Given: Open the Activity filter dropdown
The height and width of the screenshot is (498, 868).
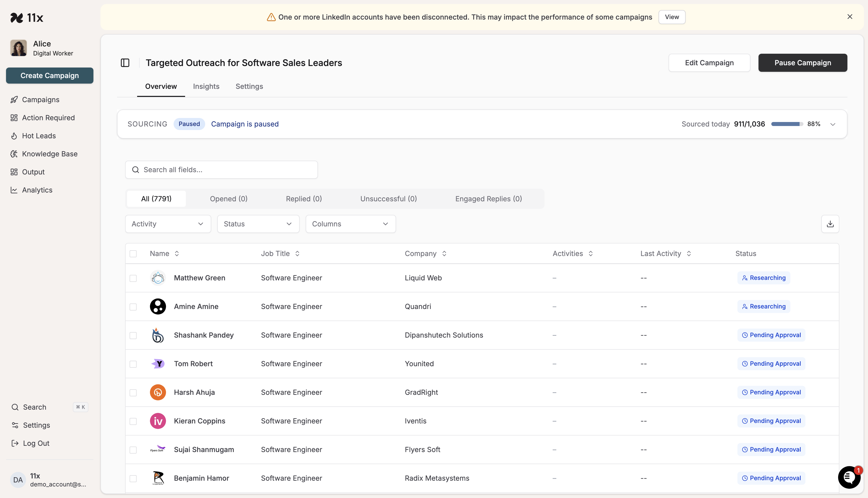Looking at the screenshot, I should tap(168, 224).
